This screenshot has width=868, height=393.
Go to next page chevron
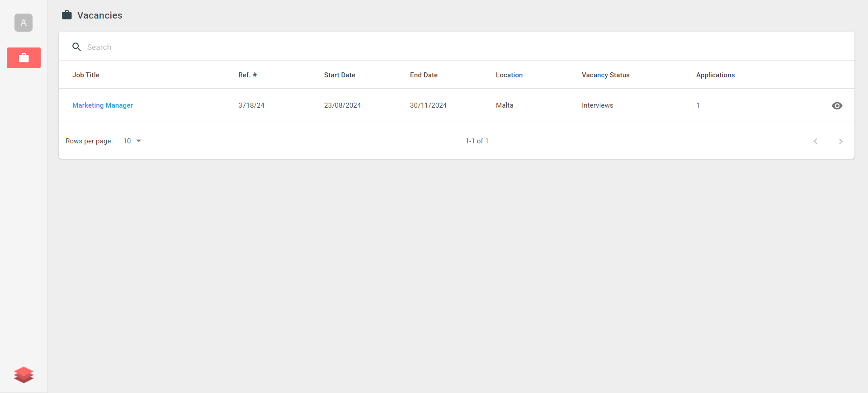841,141
